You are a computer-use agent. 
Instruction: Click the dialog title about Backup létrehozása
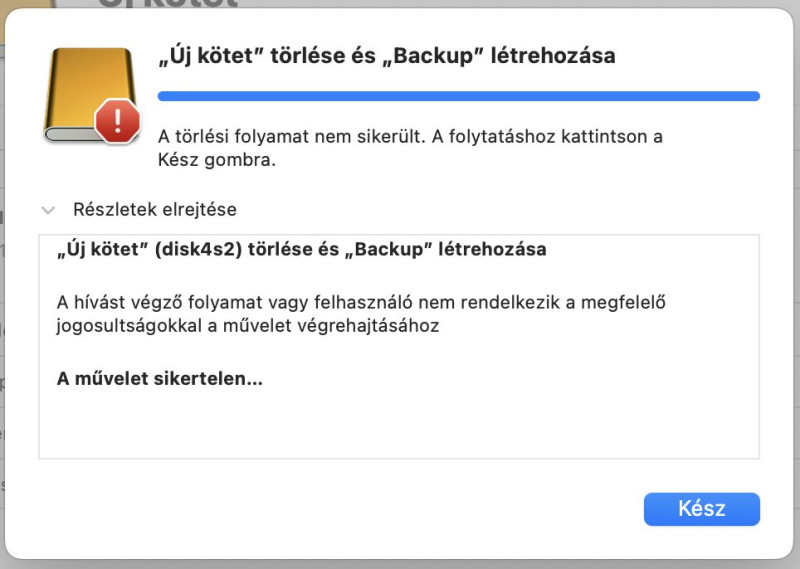pos(387,56)
